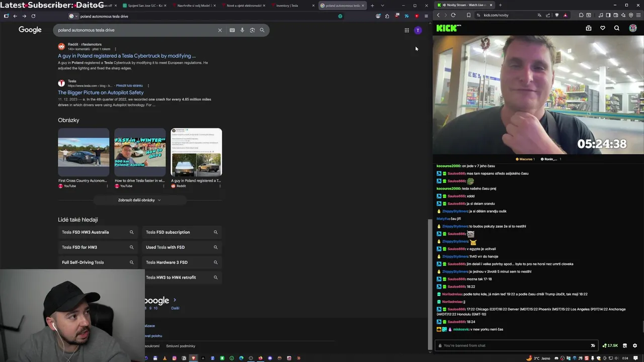Submit search with Google magnifier icon
The width and height of the screenshot is (644, 362).
coord(262,30)
